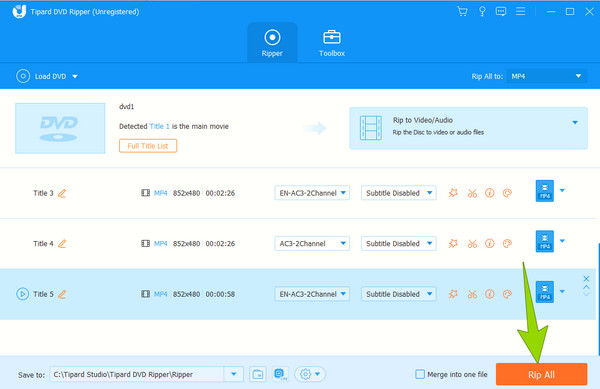The image size is (600, 389).
Task: Open Title 5 palette enhance icon
Action: 507,294
